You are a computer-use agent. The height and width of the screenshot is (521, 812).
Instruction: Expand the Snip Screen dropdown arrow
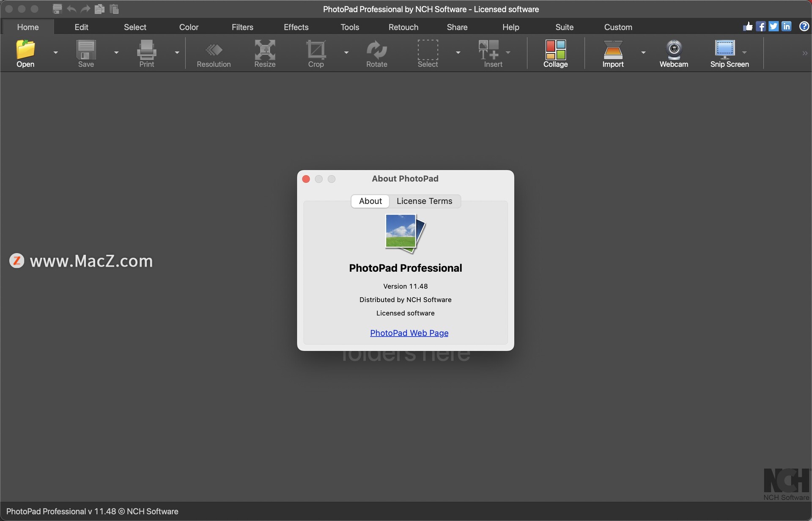[744, 52]
